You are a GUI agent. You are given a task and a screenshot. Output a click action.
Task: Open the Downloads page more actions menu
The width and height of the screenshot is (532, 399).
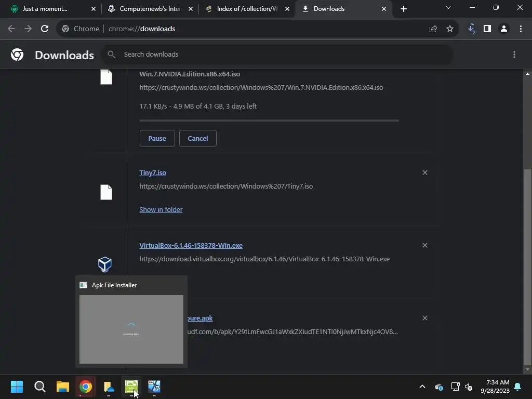pyautogui.click(x=514, y=55)
